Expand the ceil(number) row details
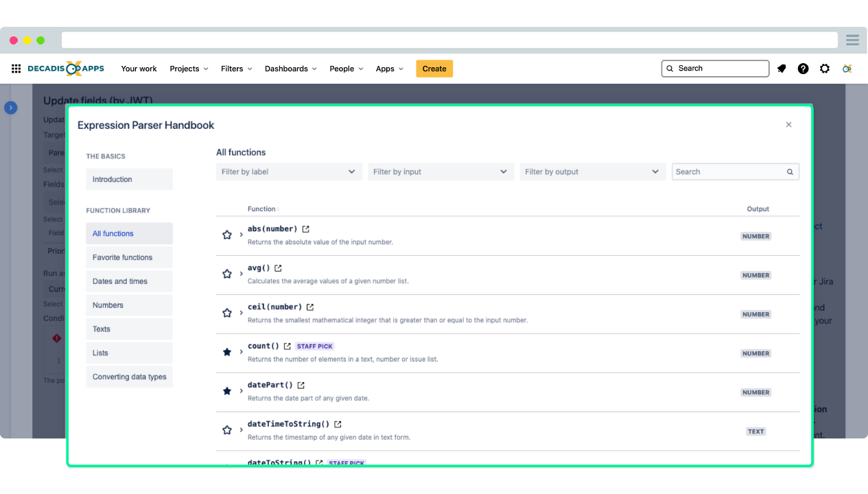 pos(242,313)
